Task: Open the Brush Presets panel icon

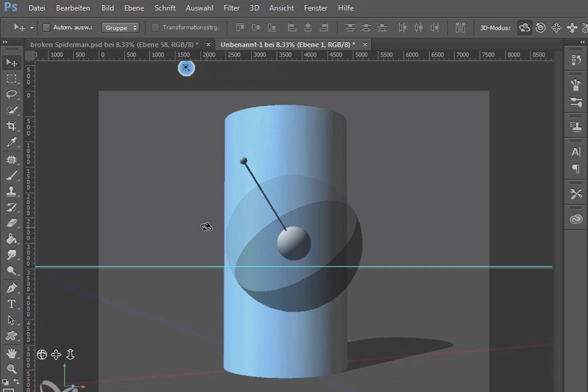Action: point(576,85)
